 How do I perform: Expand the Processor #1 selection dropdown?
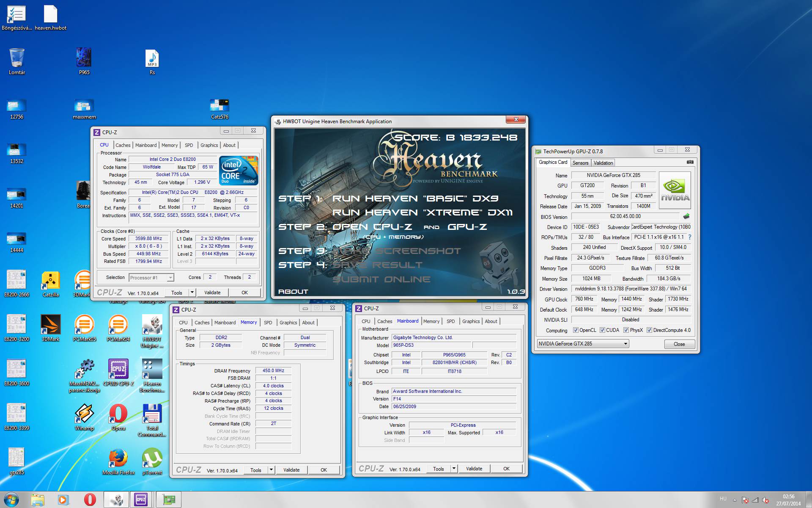click(x=170, y=278)
